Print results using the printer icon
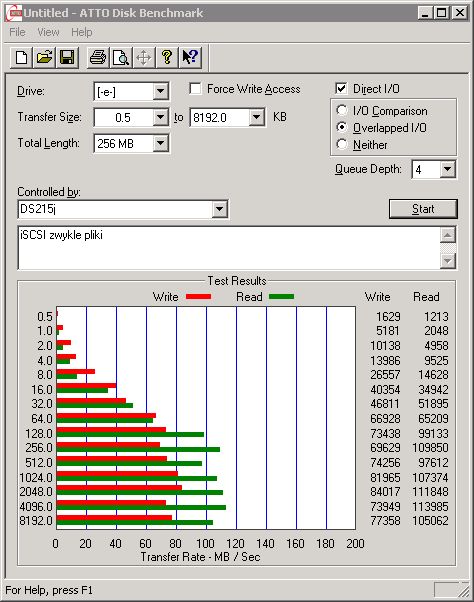474x602 pixels. point(98,58)
